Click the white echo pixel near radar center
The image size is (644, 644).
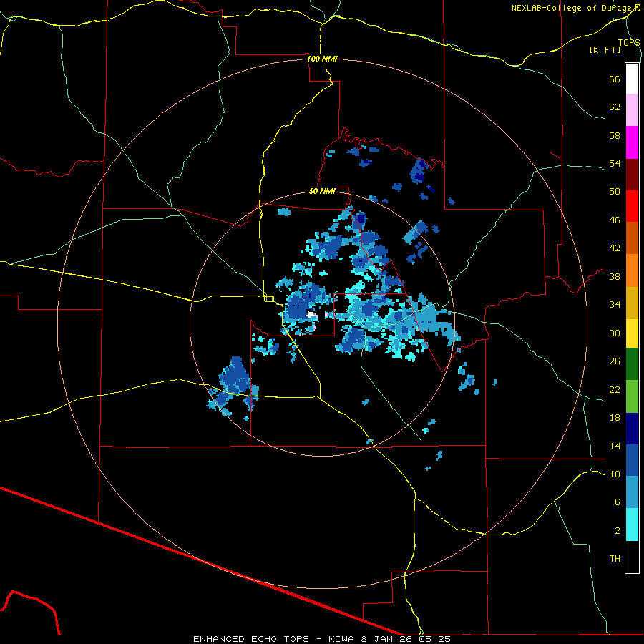click(x=312, y=315)
